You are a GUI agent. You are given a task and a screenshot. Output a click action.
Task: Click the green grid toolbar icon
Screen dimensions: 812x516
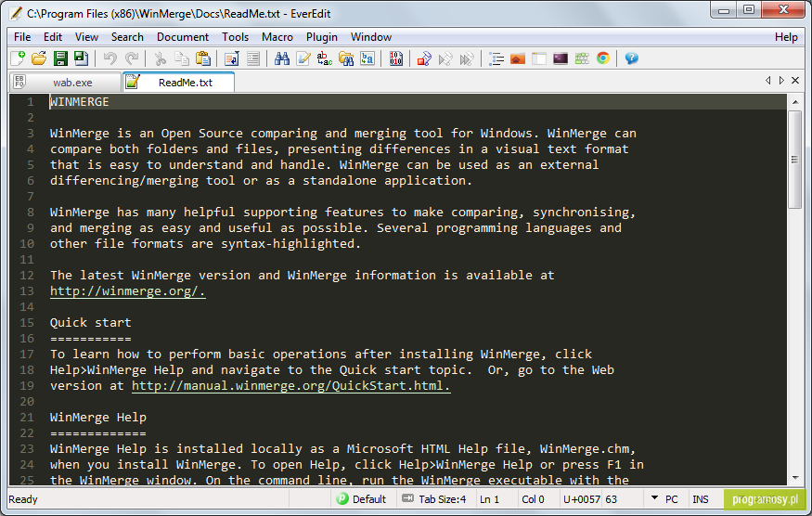(x=582, y=58)
